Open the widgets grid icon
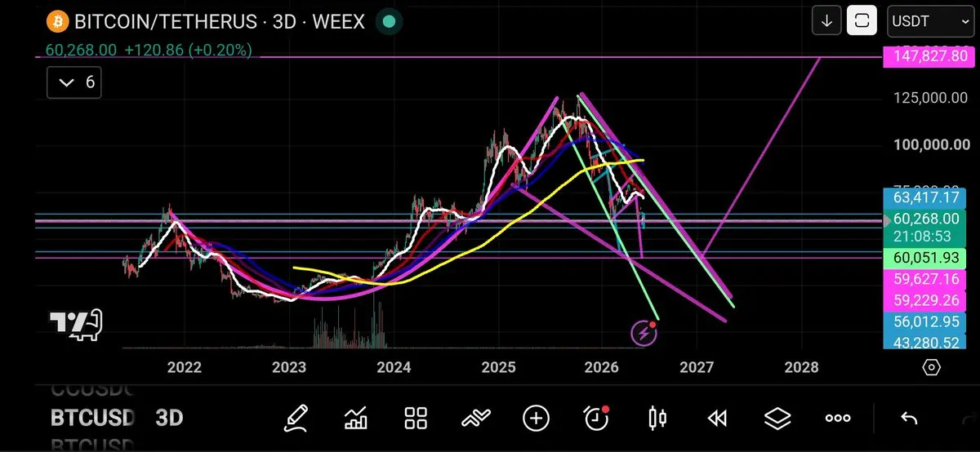Screen dimensions: 980x452 coord(416,419)
